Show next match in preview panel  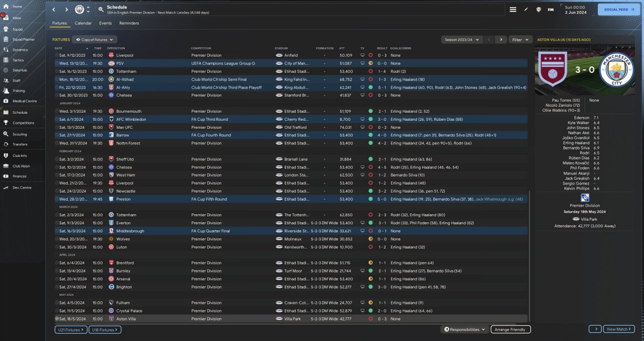tap(595, 329)
